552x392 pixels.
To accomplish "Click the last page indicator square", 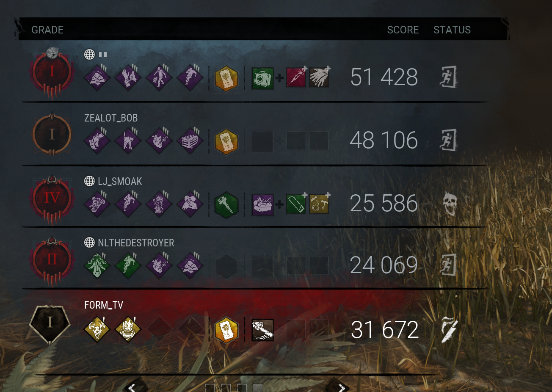I will click(257, 388).
